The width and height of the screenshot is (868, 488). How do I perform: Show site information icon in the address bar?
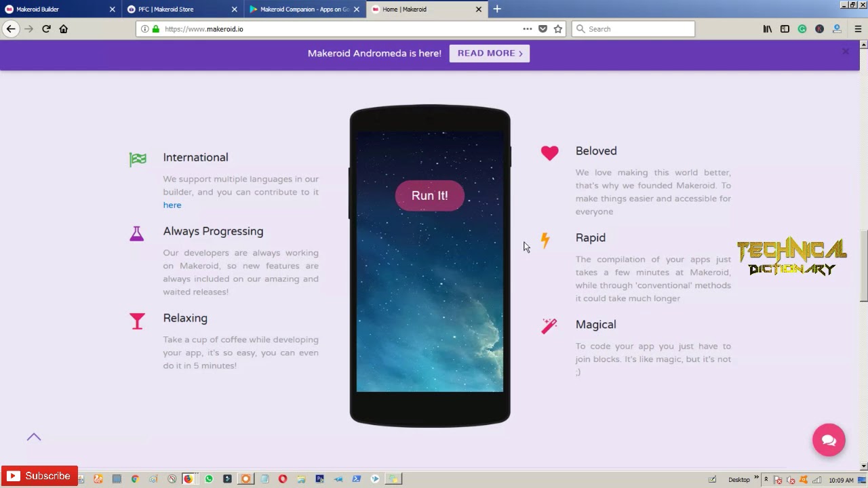point(144,29)
